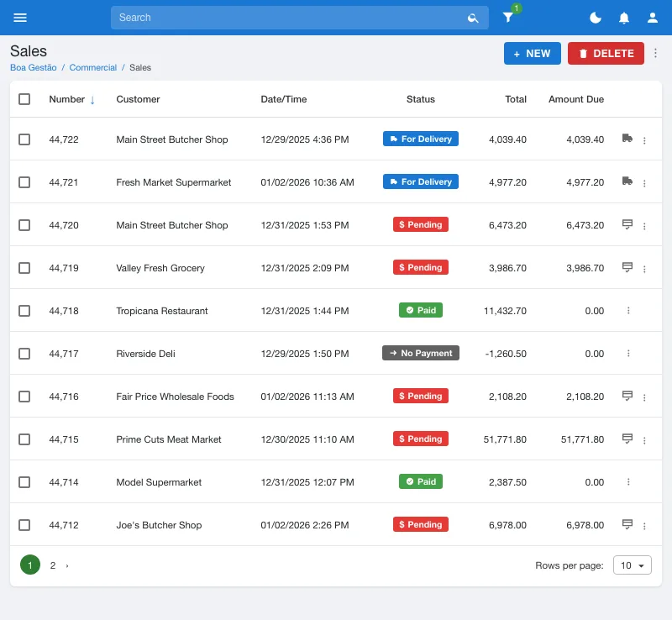The width and height of the screenshot is (672, 620).
Task: Click date 01/02/2026 2:26 PM
Action: (305, 525)
